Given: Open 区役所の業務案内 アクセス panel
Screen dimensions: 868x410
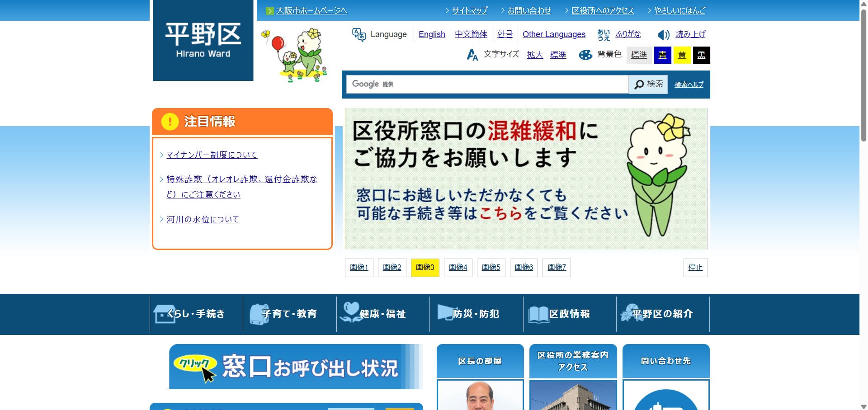Looking at the screenshot, I should point(573,361).
